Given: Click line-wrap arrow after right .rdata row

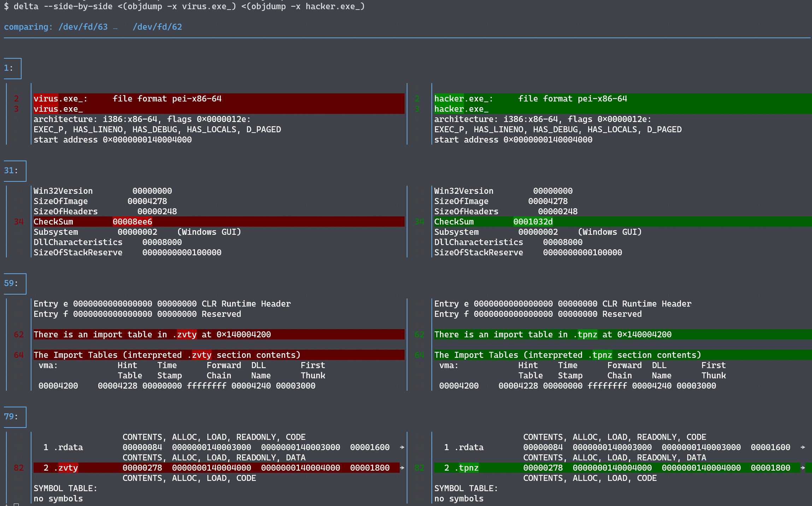Looking at the screenshot, I should coord(803,447).
